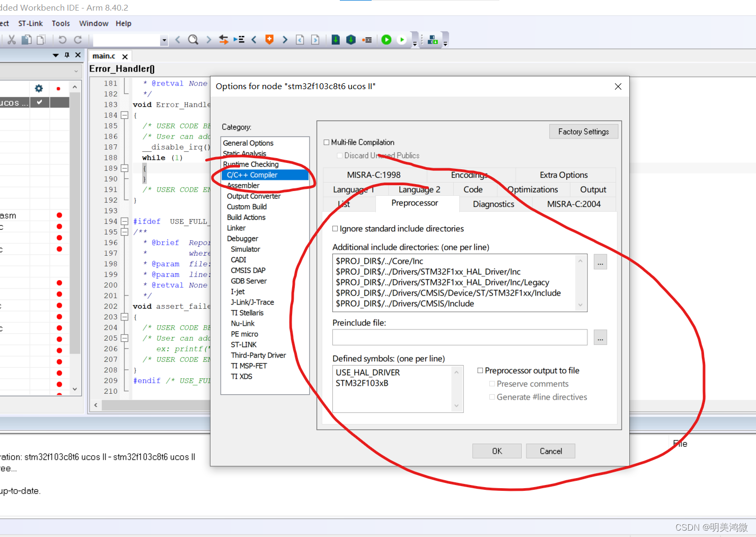The height and width of the screenshot is (537, 756).
Task: Browse for Preinclude file with ellipsis button
Action: (x=600, y=337)
